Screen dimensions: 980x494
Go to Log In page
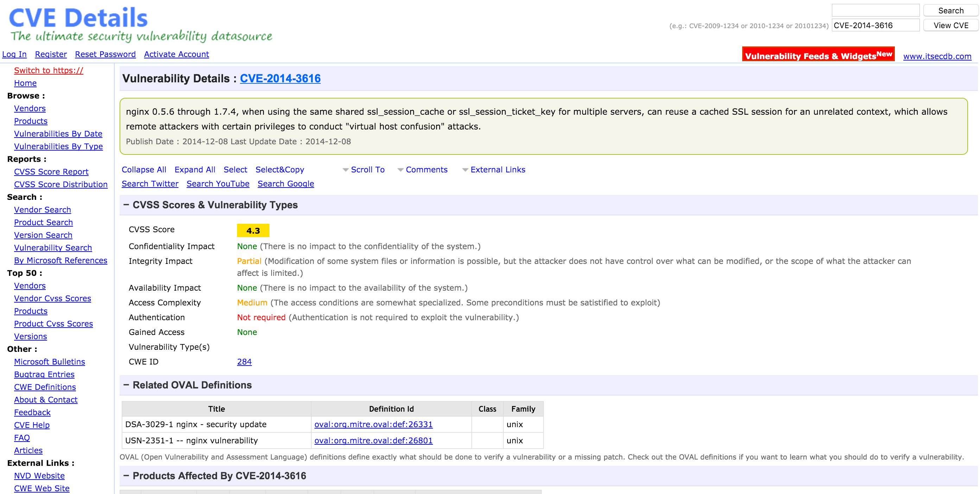click(x=14, y=54)
